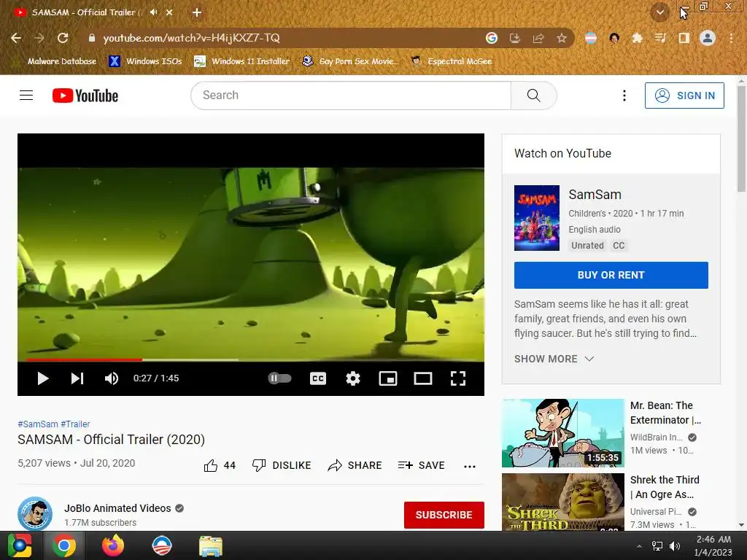Toggle theater mode
Viewport: 747px width, 560px height.
tap(423, 378)
